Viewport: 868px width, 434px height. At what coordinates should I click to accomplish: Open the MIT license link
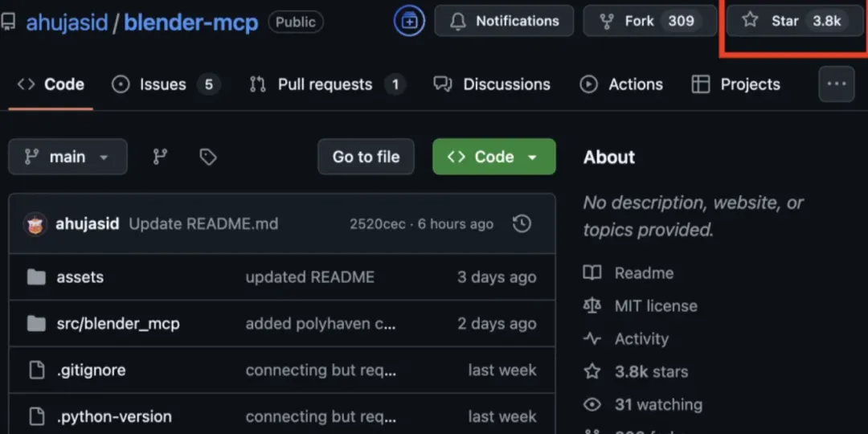pyautogui.click(x=656, y=305)
